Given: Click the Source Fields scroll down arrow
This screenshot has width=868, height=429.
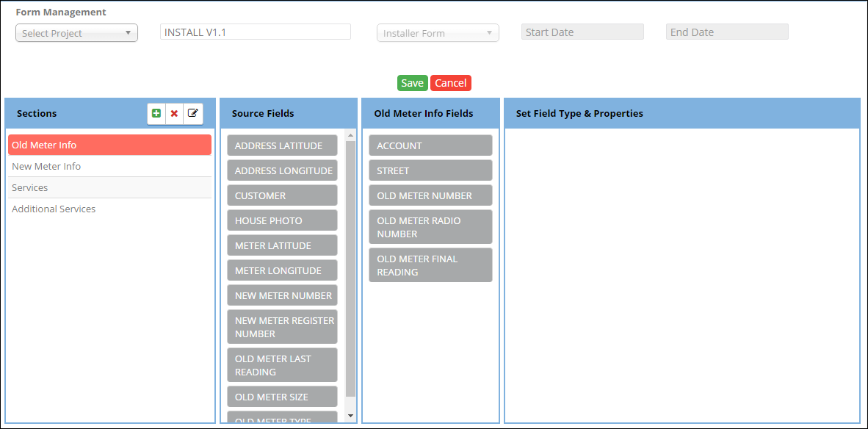Looking at the screenshot, I should coord(350,416).
